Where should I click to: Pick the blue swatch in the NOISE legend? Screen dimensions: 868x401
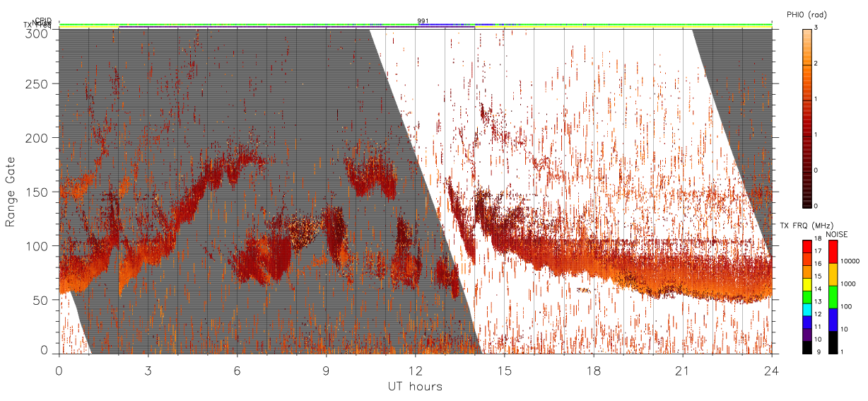click(833, 320)
